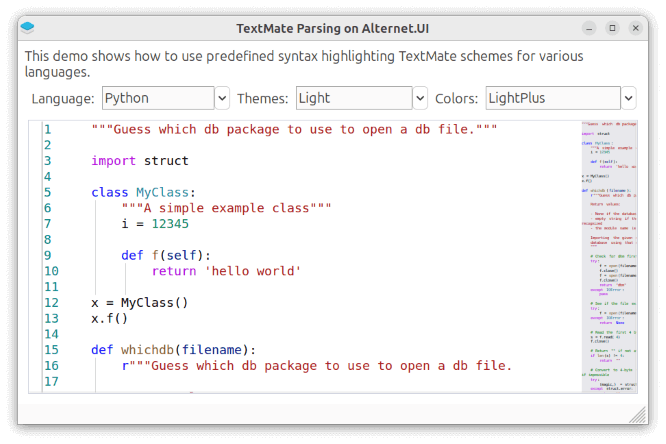Click the docstring 'A simple example class'

click(226, 208)
